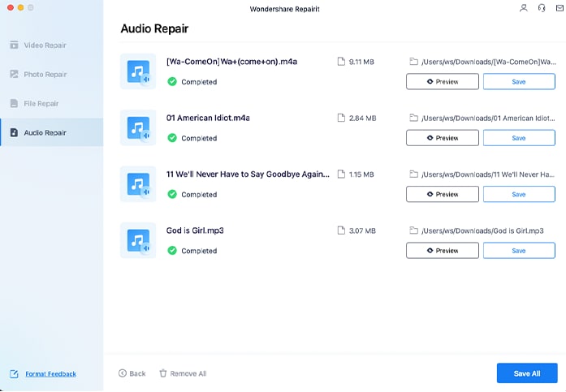Click the File Repair sidebar icon
The width and height of the screenshot is (566, 392).
pyautogui.click(x=14, y=104)
